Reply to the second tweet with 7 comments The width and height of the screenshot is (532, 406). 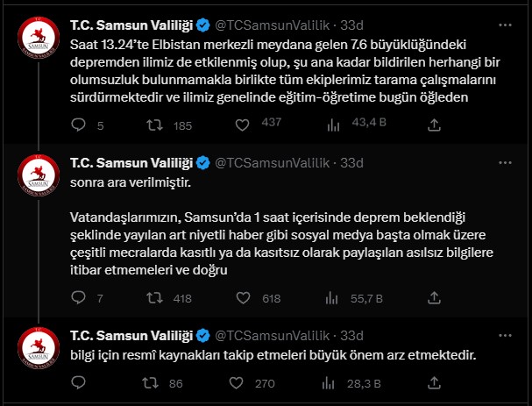pos(78,298)
